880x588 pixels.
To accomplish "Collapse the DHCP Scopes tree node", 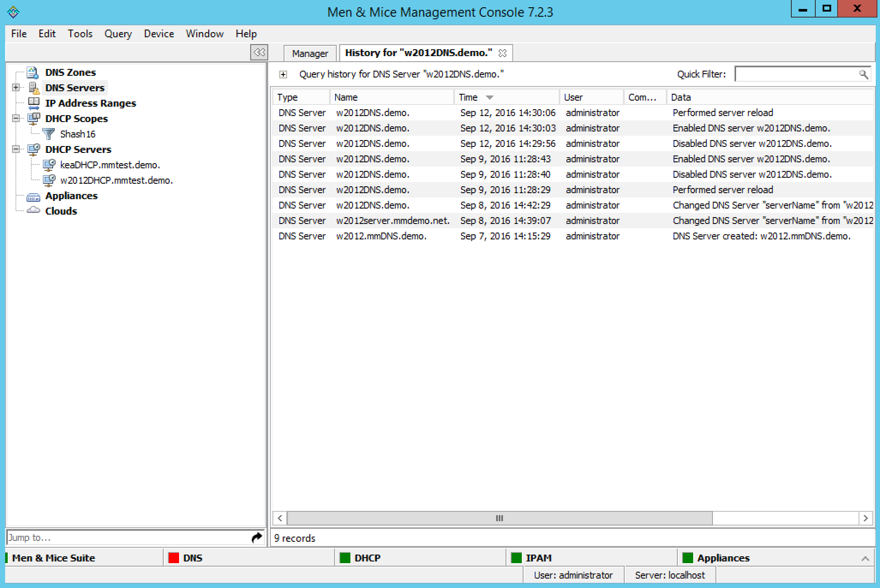I will tap(16, 119).
